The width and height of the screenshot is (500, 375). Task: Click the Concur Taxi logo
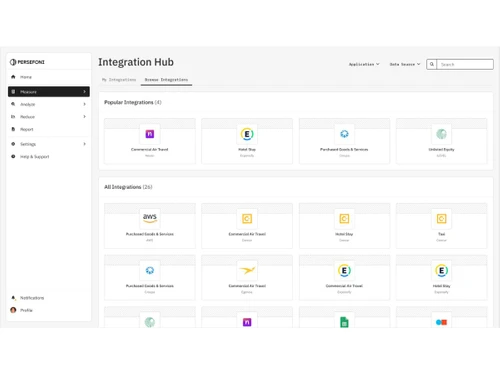click(x=441, y=219)
